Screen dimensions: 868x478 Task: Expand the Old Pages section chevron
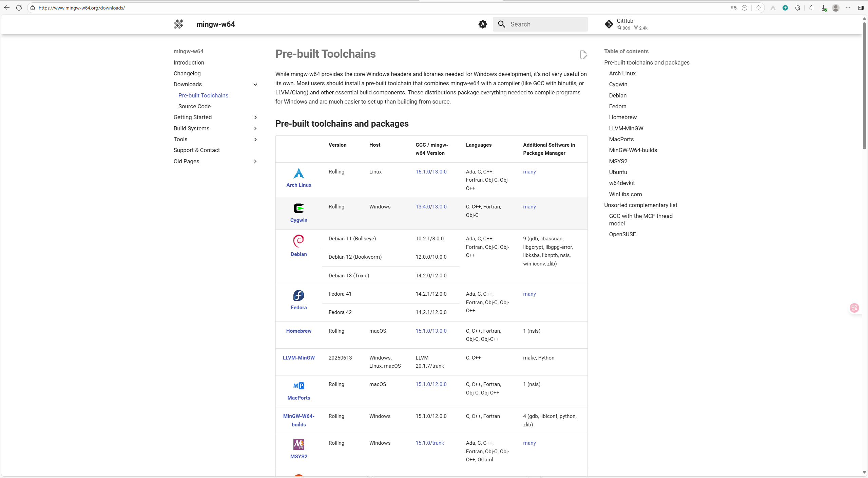[x=255, y=161]
